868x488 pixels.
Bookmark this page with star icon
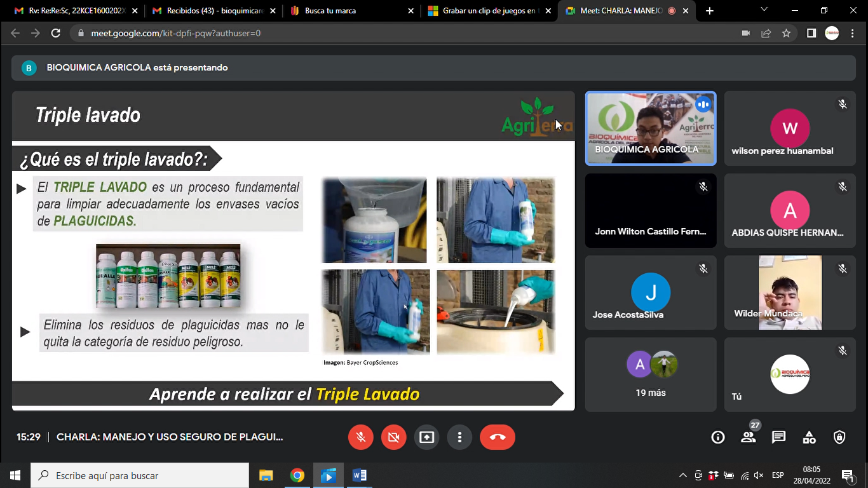click(787, 33)
